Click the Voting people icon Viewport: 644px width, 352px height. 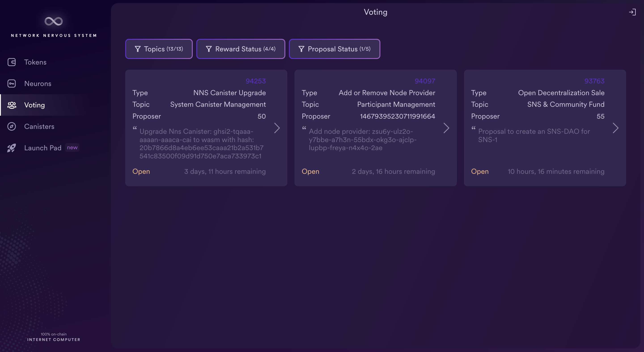11,105
